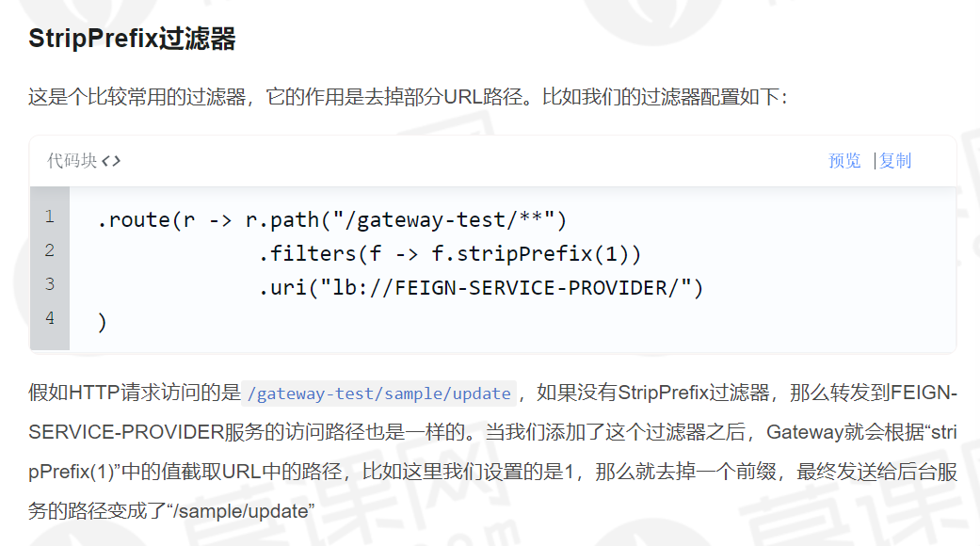
Task: Click inline code /gateway-test/sample/update
Action: (x=381, y=393)
